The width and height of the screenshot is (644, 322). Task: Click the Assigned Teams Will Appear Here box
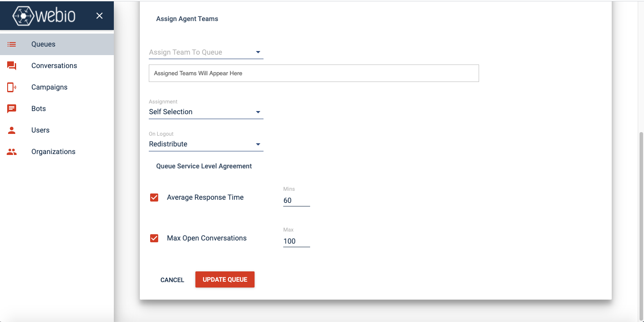314,73
